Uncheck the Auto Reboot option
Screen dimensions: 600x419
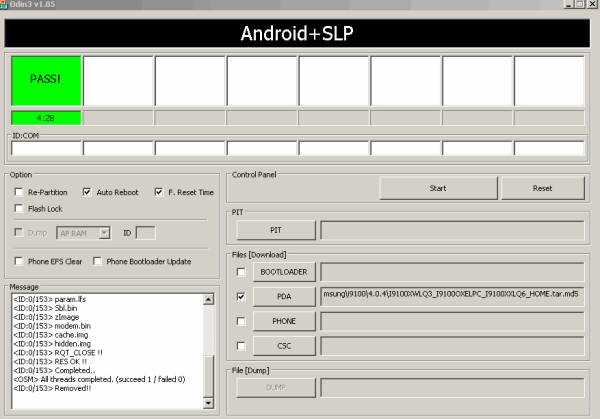[x=87, y=192]
